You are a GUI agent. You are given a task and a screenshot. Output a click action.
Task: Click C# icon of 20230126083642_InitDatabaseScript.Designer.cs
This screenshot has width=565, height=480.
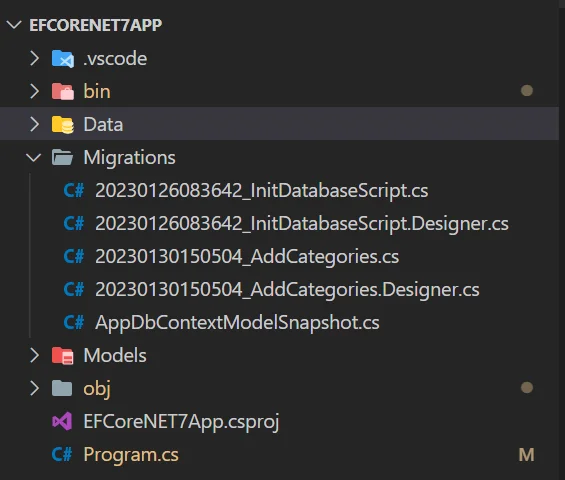(x=74, y=223)
